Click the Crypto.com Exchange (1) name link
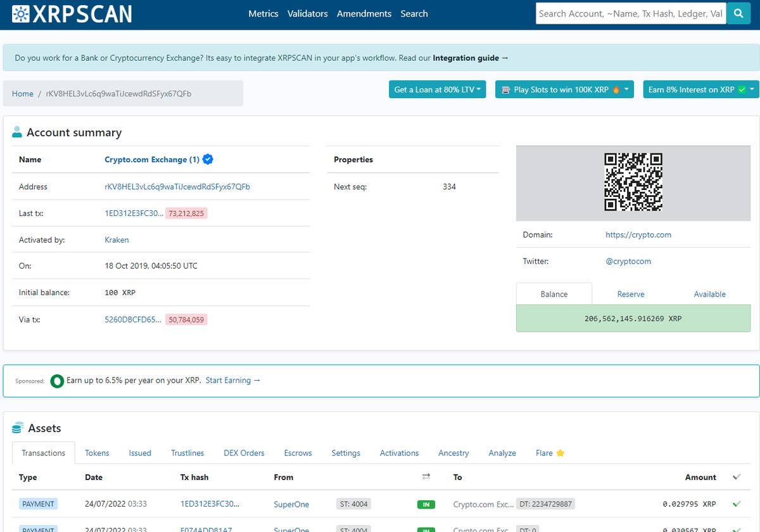The width and height of the screenshot is (760, 532). click(152, 160)
